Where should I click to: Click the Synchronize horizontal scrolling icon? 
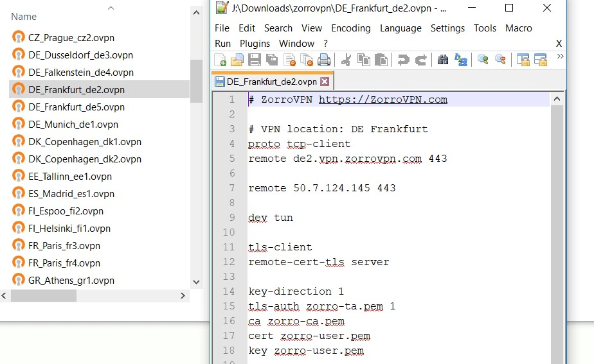point(541,60)
